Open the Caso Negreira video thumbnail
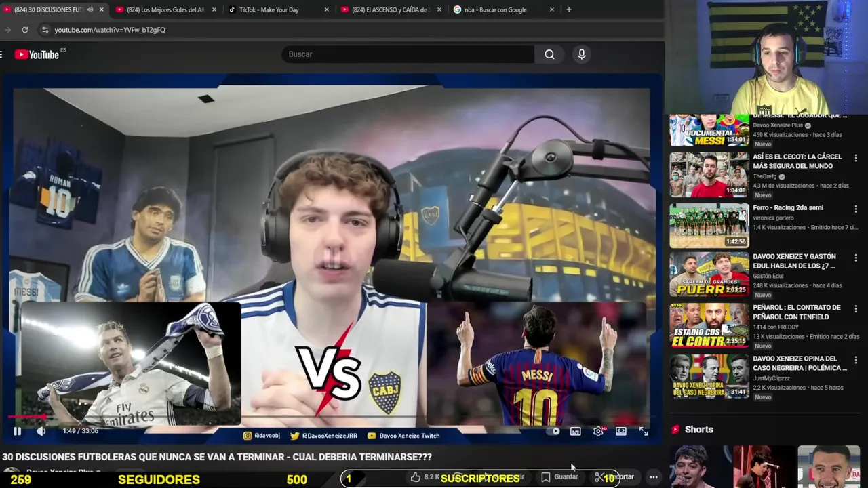This screenshot has height=488, width=868. (x=709, y=376)
